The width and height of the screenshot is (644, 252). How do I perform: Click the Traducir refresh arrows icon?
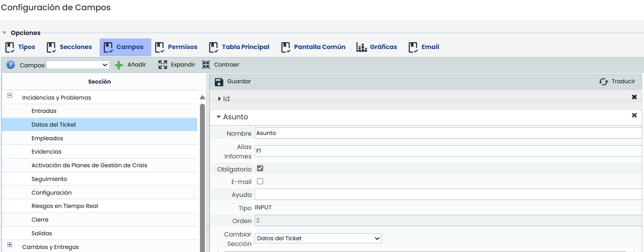[x=603, y=82]
